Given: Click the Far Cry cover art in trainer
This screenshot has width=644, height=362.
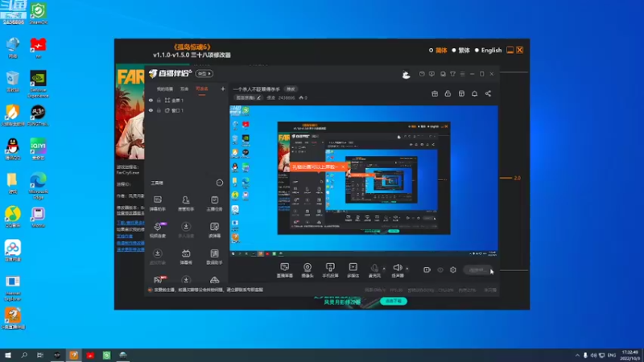Looking at the screenshot, I should 130,112.
